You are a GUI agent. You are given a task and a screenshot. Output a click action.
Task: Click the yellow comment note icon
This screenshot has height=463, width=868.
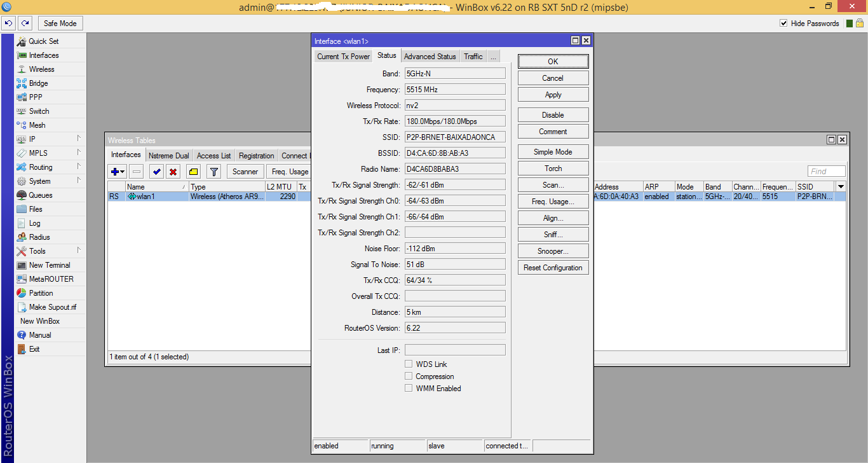click(x=194, y=172)
